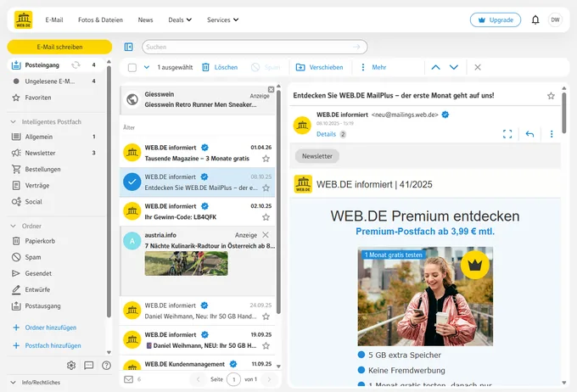Click the Upgrade button
Image resolution: width=577 pixels, height=392 pixels.
click(x=496, y=20)
